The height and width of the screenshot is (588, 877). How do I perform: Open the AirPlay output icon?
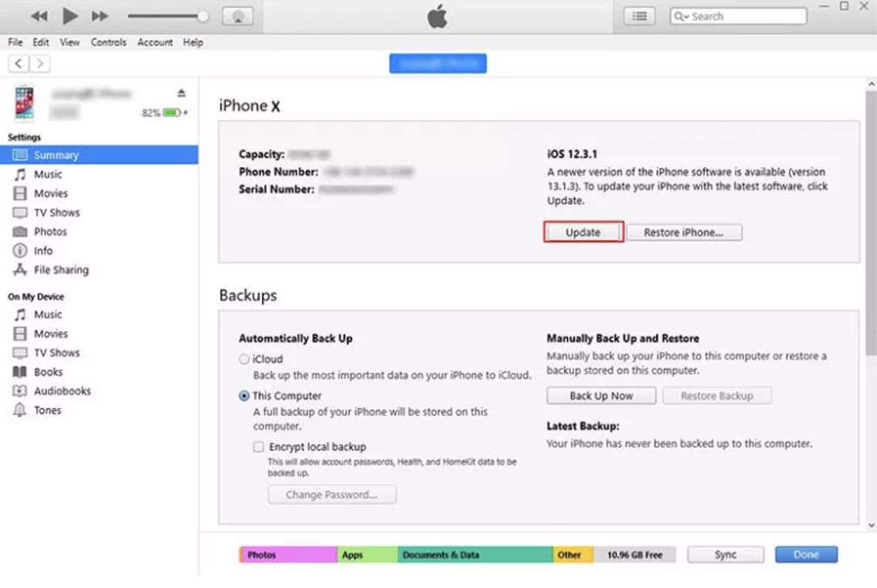click(x=238, y=17)
